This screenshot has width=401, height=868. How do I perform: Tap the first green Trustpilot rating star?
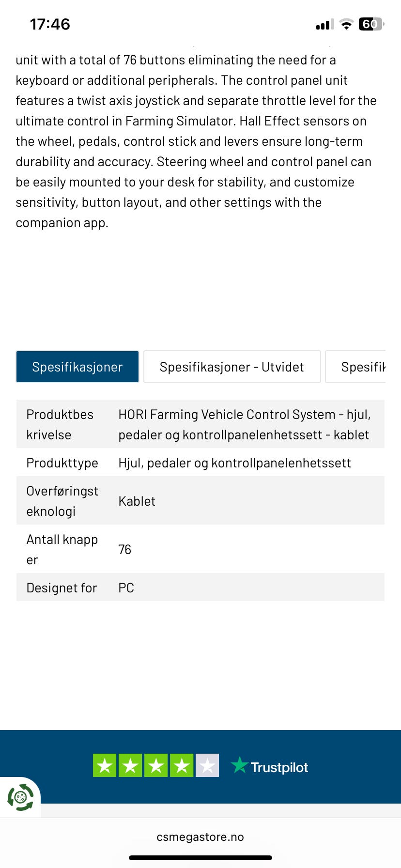[105, 765]
